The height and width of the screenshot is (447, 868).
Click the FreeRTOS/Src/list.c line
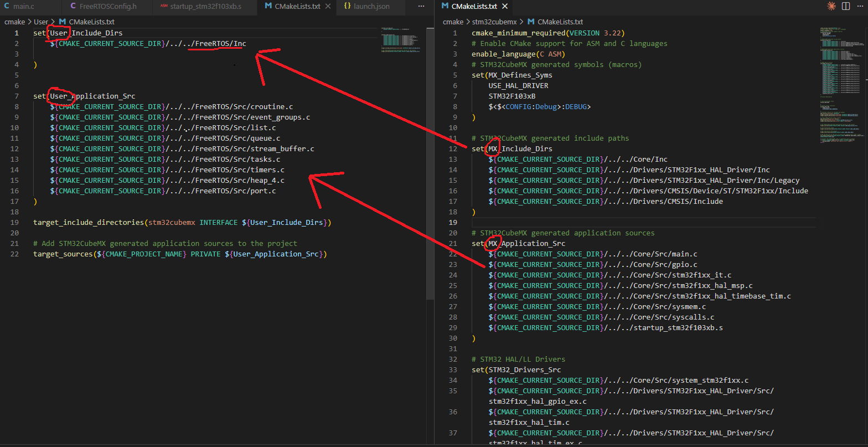tap(163, 128)
